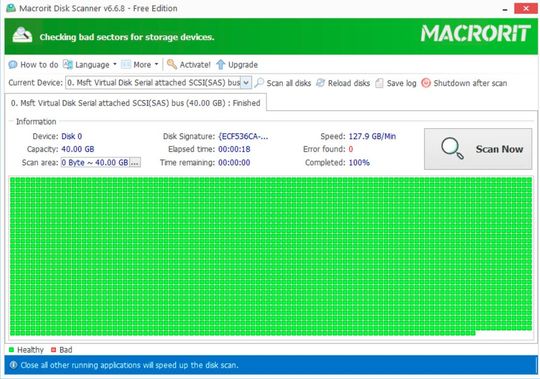Click the status bar tip about closing applications
540x379 pixels.
pos(129,365)
